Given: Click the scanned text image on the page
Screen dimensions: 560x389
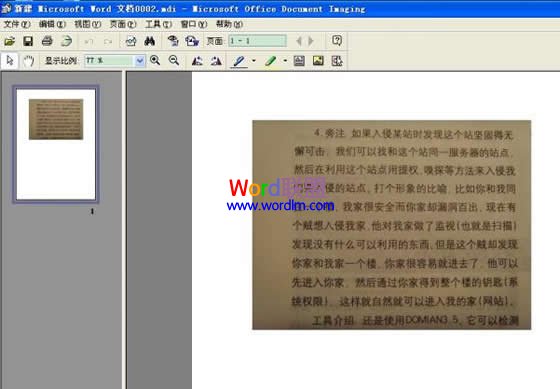Looking at the screenshot, I should tap(391, 225).
